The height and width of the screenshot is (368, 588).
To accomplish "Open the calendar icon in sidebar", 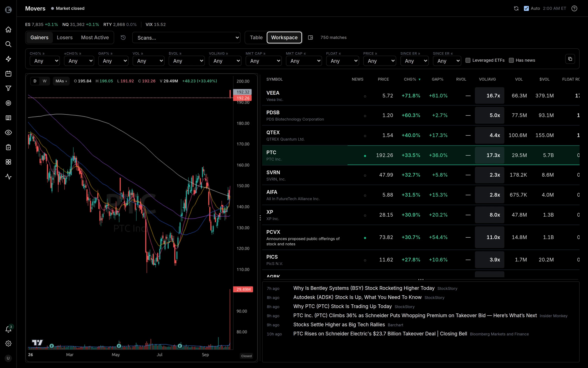I will pyautogui.click(x=8, y=73).
